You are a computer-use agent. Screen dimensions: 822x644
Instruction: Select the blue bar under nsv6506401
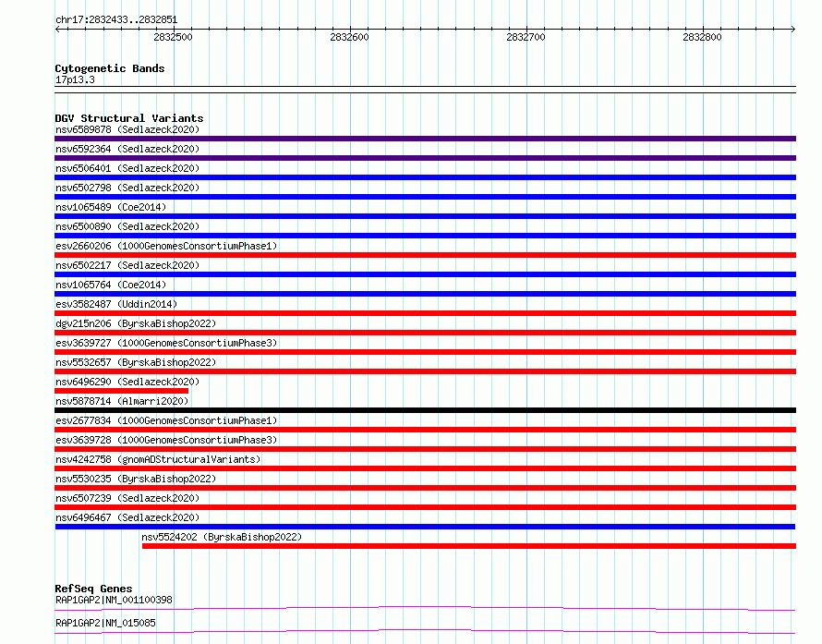pos(425,177)
